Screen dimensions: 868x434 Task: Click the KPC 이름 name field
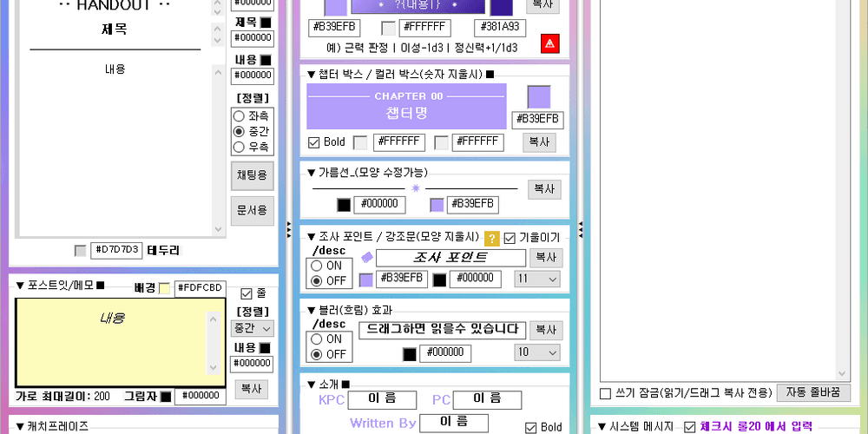click(382, 399)
